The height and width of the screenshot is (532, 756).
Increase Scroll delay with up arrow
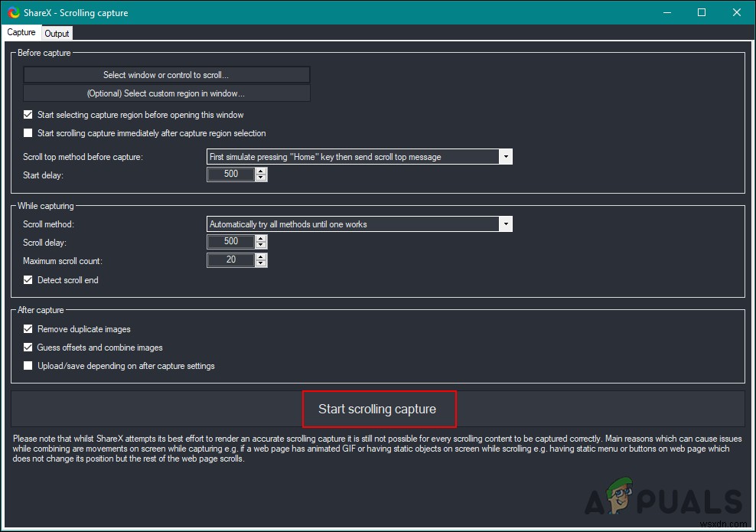click(261, 238)
